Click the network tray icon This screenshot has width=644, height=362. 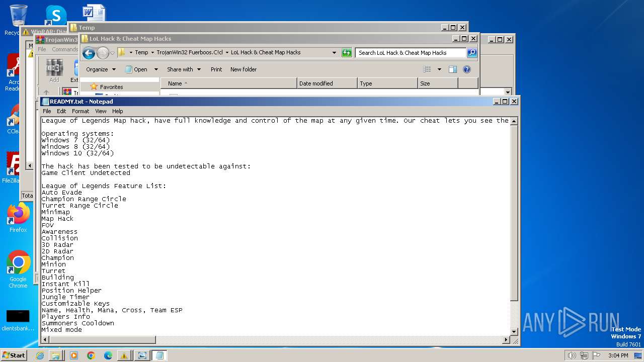585,355
